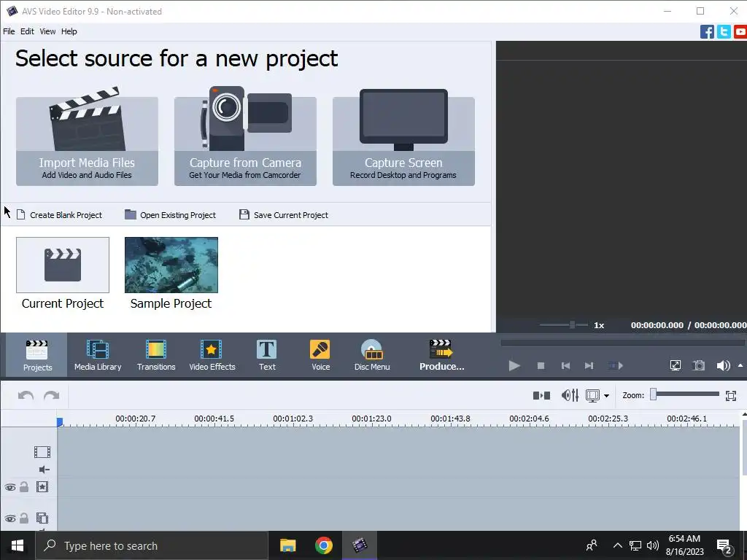747x560 pixels.
Task: Click Import Media Files tile
Action: coord(88,141)
